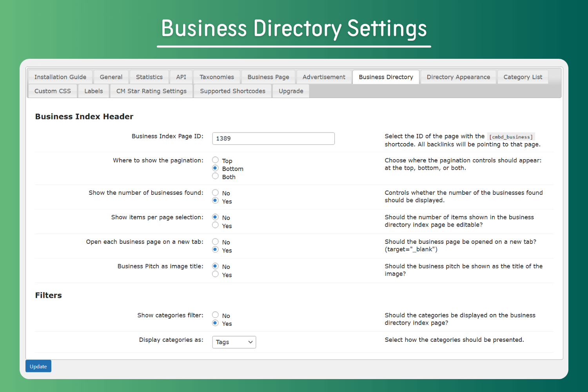Open the Statistics tab

tap(149, 77)
